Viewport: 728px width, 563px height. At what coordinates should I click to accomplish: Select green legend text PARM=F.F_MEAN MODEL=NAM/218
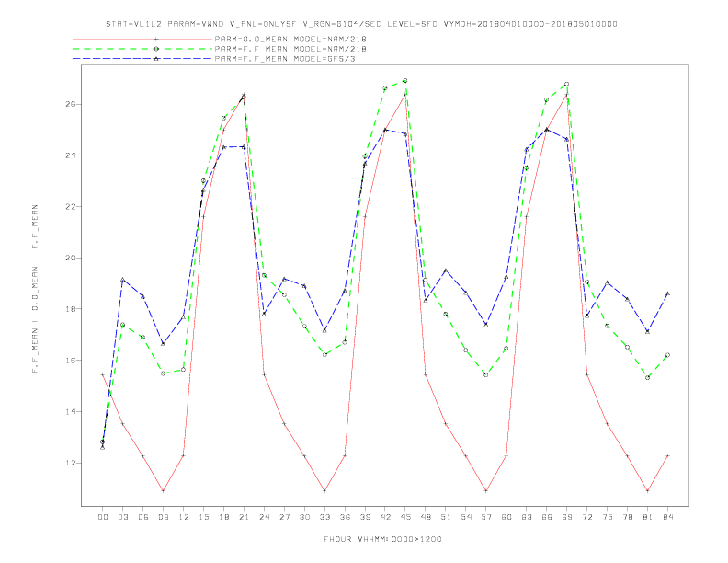(x=290, y=49)
